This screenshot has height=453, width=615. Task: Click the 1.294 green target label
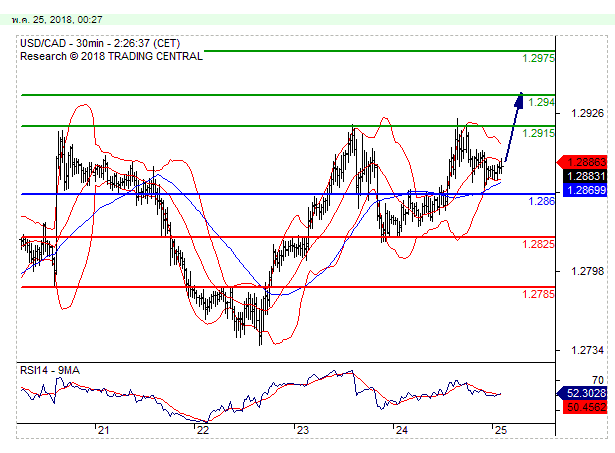click(x=541, y=102)
